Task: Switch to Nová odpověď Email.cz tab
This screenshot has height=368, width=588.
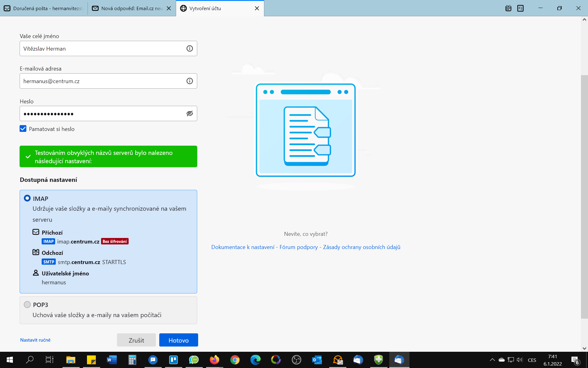Action: coord(129,8)
